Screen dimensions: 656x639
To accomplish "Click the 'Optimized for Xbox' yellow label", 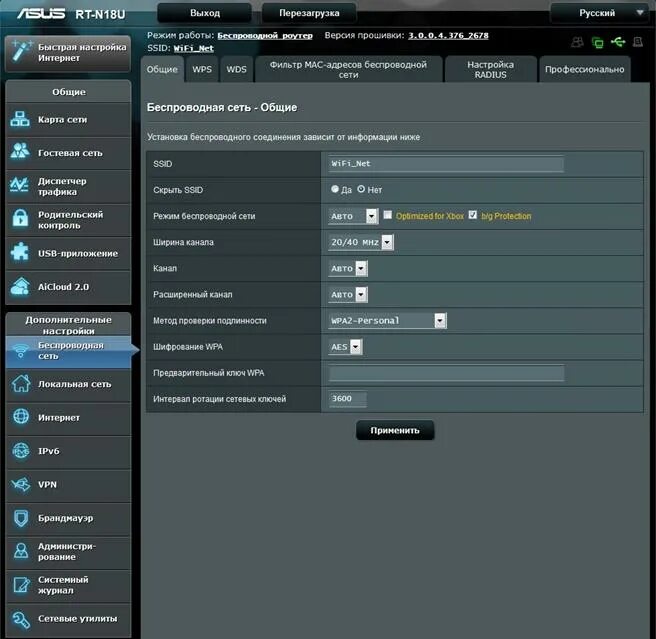I will coord(430,216).
